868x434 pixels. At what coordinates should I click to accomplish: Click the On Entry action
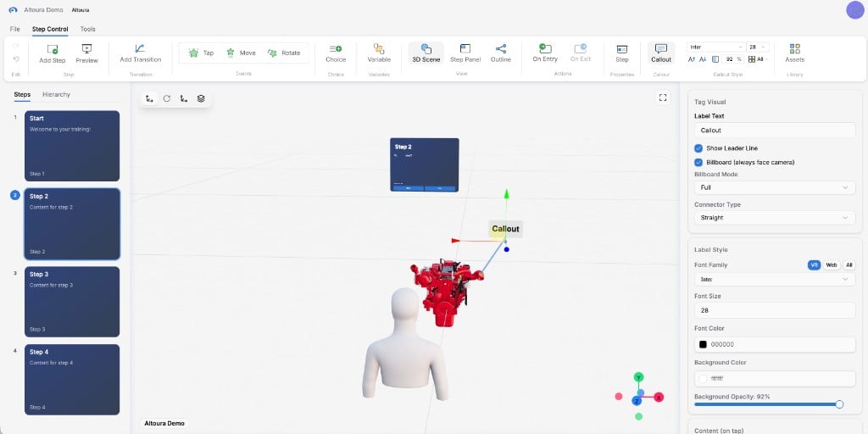(545, 53)
